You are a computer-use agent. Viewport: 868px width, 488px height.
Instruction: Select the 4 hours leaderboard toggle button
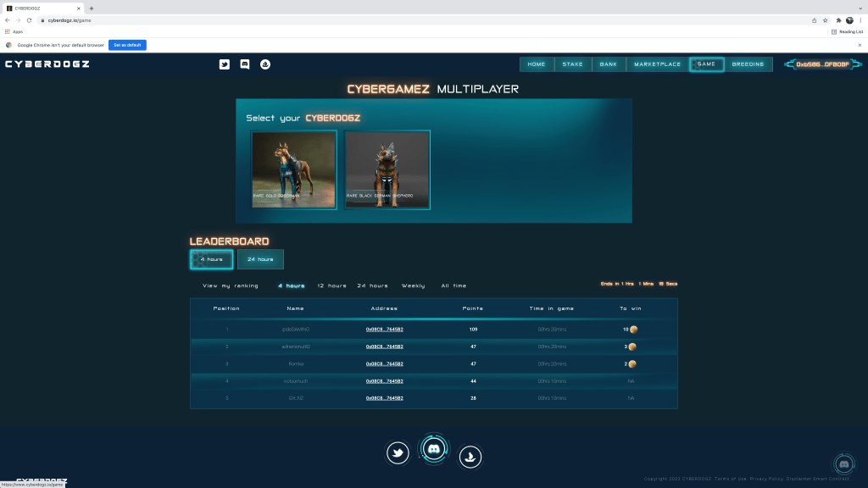pos(211,259)
